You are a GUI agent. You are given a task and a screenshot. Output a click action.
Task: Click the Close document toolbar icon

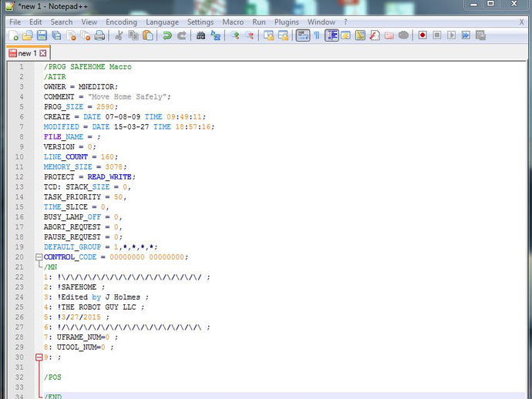[x=71, y=35]
